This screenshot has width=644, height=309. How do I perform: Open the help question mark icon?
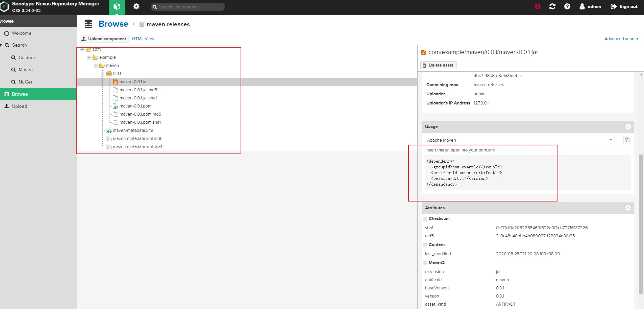click(x=567, y=6)
